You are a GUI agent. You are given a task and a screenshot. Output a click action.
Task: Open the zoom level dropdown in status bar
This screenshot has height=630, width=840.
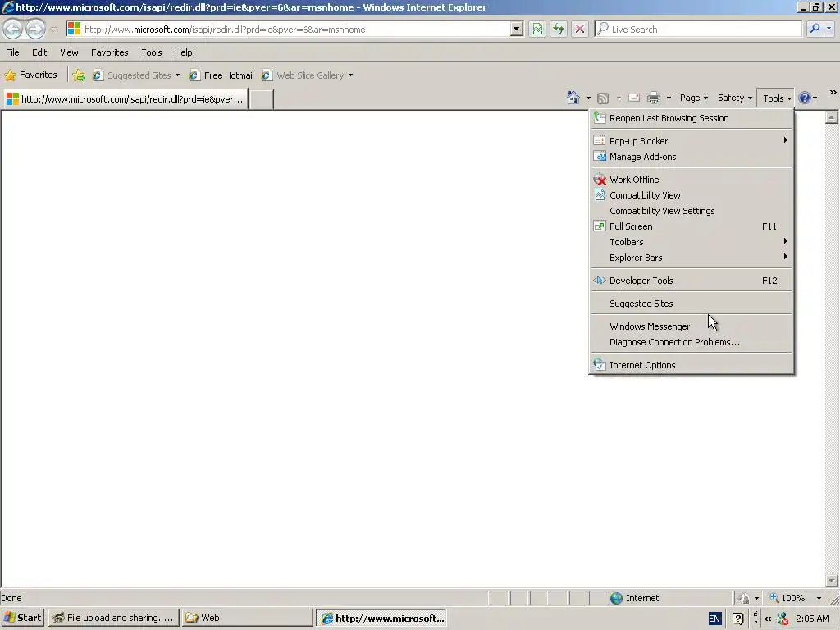pyautogui.click(x=819, y=598)
